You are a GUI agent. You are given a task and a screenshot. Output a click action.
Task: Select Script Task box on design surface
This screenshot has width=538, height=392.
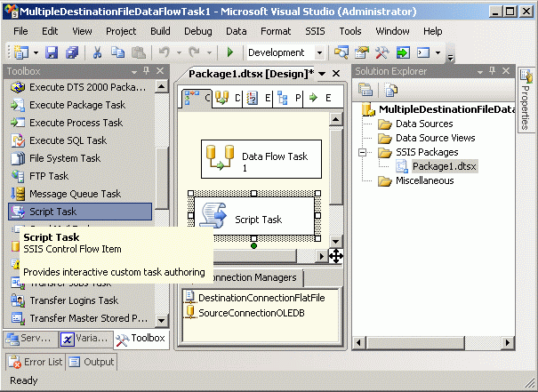pos(254,216)
